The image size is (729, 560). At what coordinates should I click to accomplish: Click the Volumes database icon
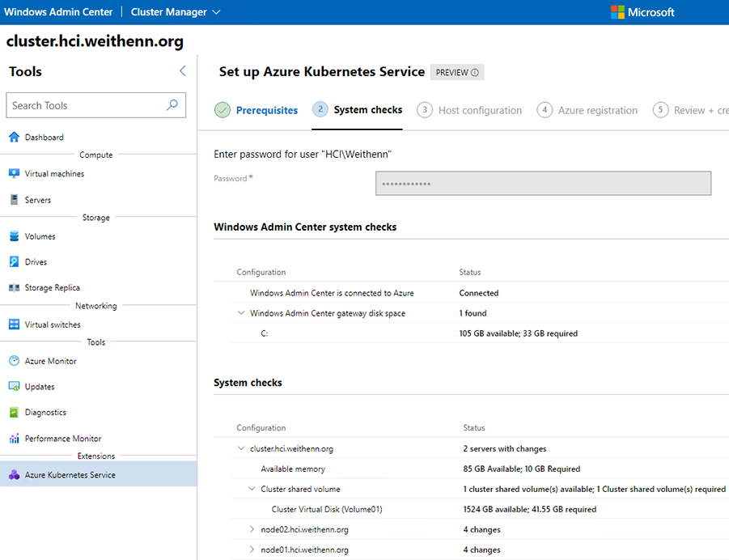point(14,235)
